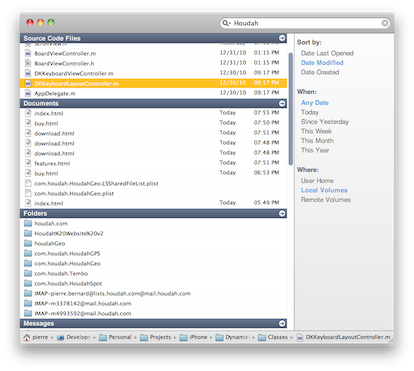Click inside the Houdah search field
Screen dimensions: 414x371
[305, 23]
